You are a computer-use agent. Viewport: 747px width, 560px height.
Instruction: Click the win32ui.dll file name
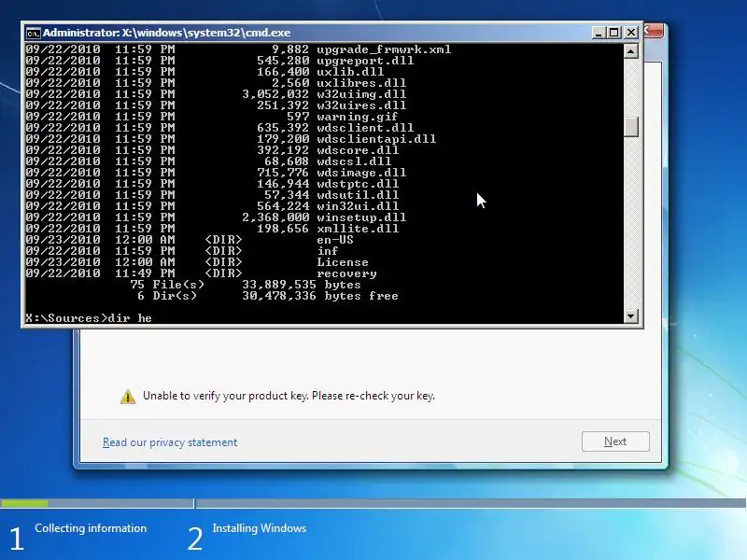[x=358, y=206]
